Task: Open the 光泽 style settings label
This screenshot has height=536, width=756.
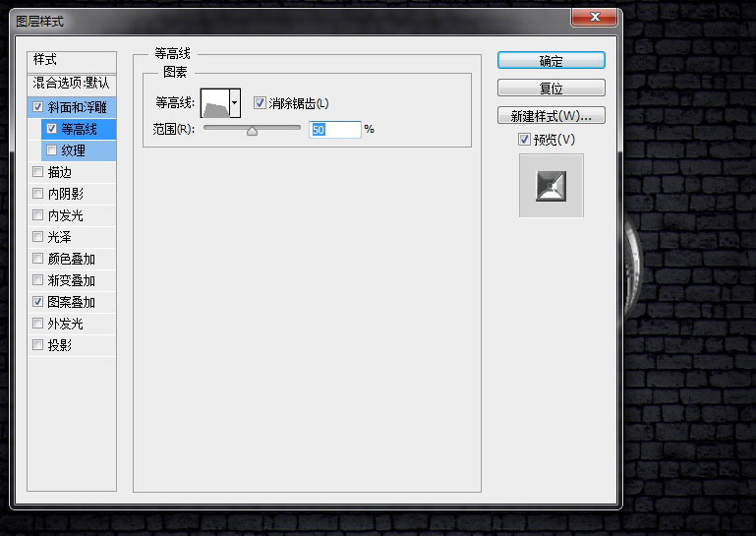Action: [x=60, y=237]
